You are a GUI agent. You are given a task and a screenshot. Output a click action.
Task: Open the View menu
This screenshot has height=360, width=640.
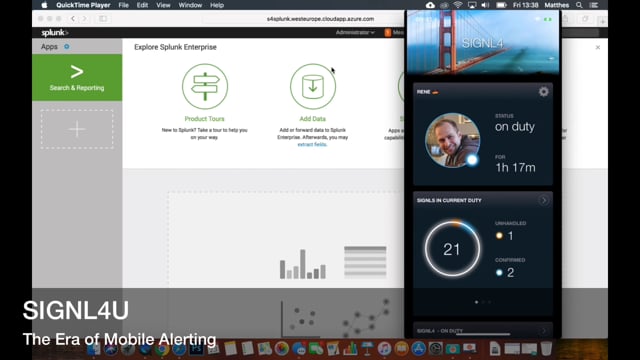click(x=163, y=5)
